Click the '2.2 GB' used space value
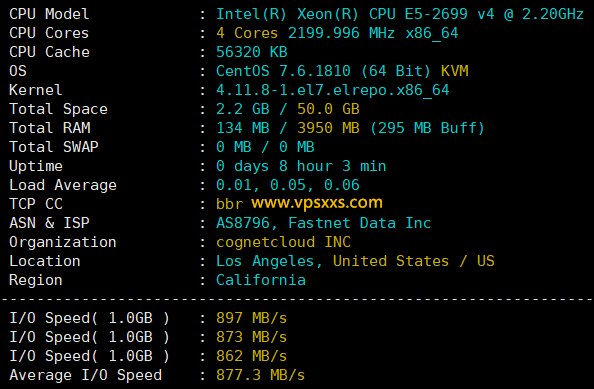 243,109
